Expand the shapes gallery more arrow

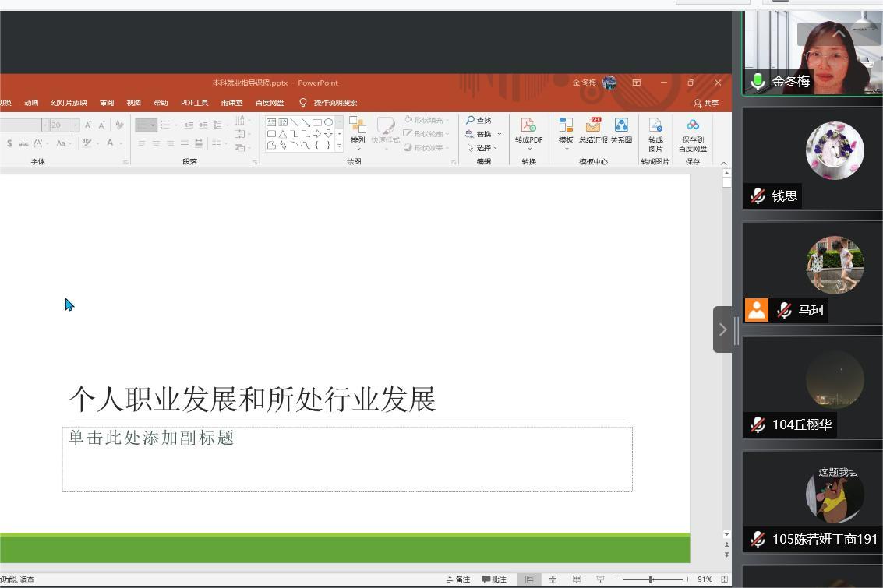pos(339,146)
